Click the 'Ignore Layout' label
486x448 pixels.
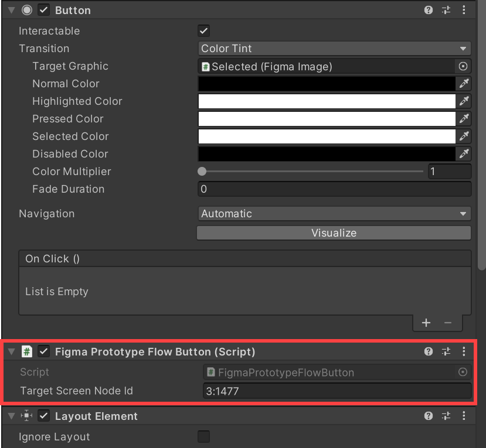click(x=55, y=436)
